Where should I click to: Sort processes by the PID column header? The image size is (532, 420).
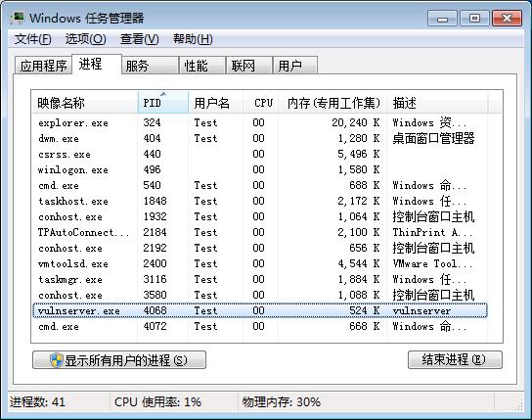click(x=163, y=102)
